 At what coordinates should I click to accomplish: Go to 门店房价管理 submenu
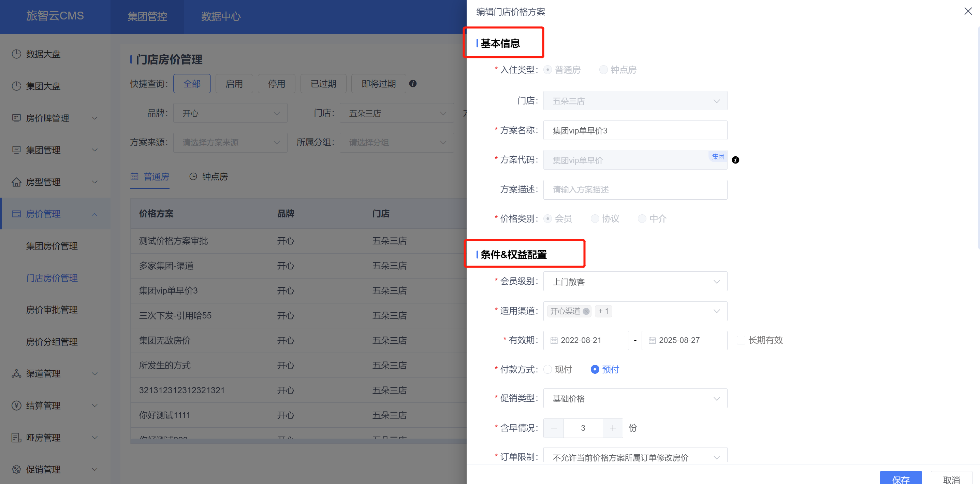(52, 278)
